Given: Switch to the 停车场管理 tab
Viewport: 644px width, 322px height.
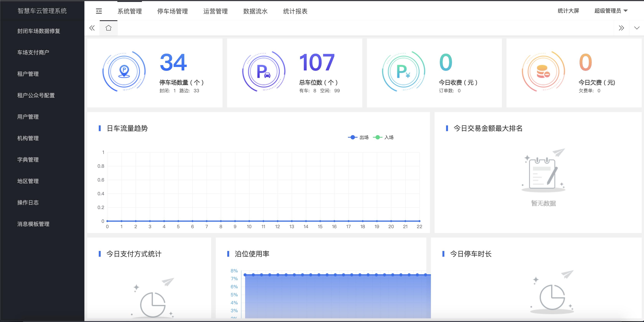Looking at the screenshot, I should click(x=173, y=11).
